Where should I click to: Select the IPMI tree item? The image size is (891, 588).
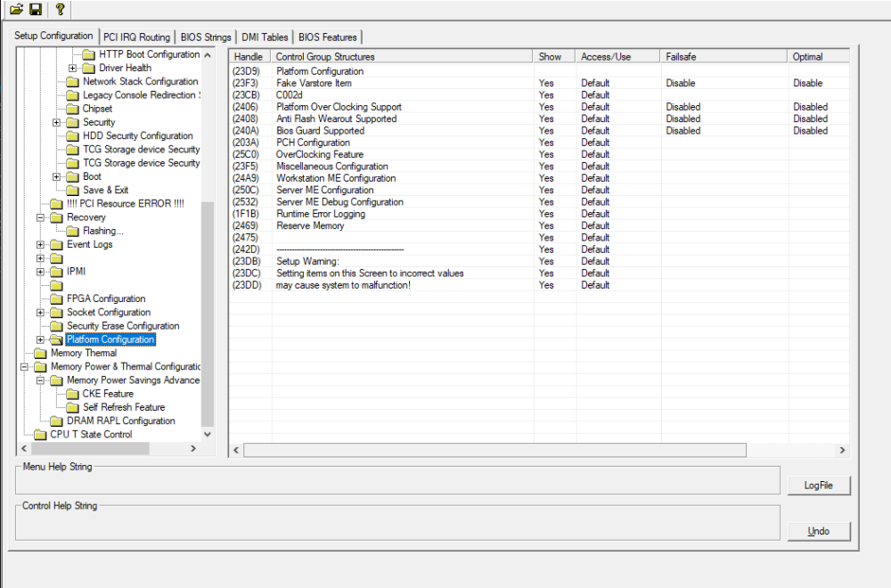tap(76, 272)
